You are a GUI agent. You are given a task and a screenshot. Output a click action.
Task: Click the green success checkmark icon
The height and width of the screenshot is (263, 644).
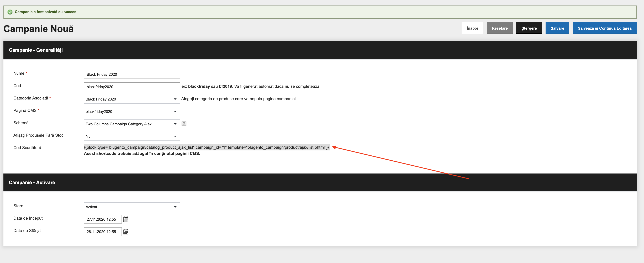[x=10, y=12]
